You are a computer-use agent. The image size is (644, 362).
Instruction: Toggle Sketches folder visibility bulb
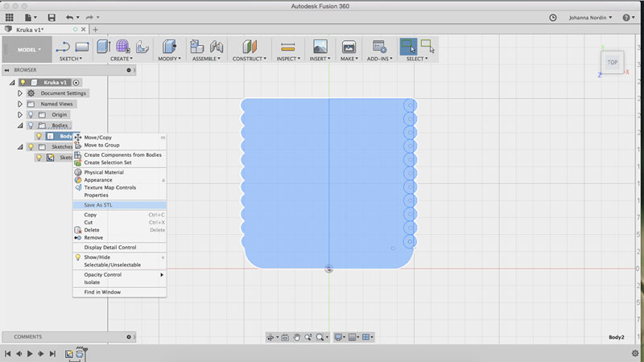[31, 146]
